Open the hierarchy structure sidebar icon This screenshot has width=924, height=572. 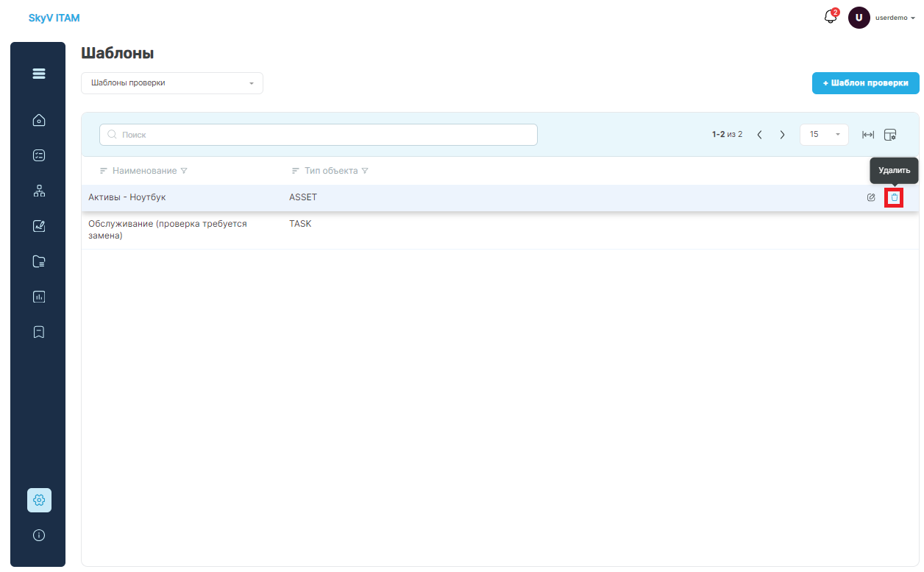(39, 191)
